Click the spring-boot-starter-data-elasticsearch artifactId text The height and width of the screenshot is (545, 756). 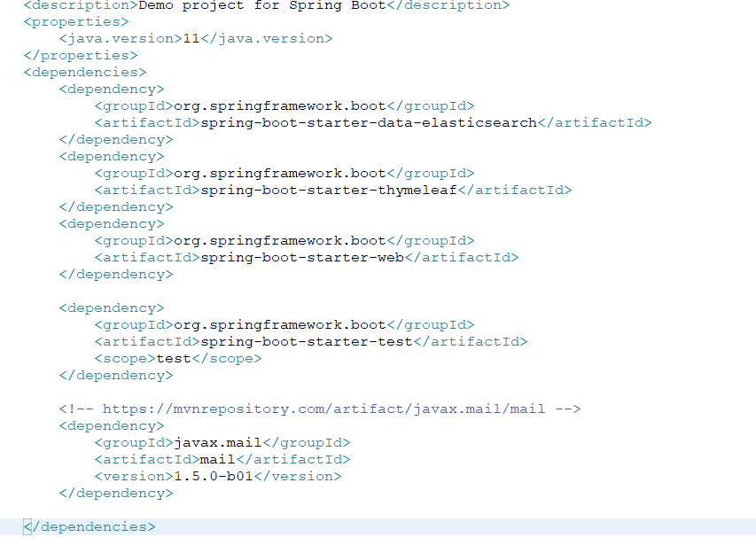[369, 123]
